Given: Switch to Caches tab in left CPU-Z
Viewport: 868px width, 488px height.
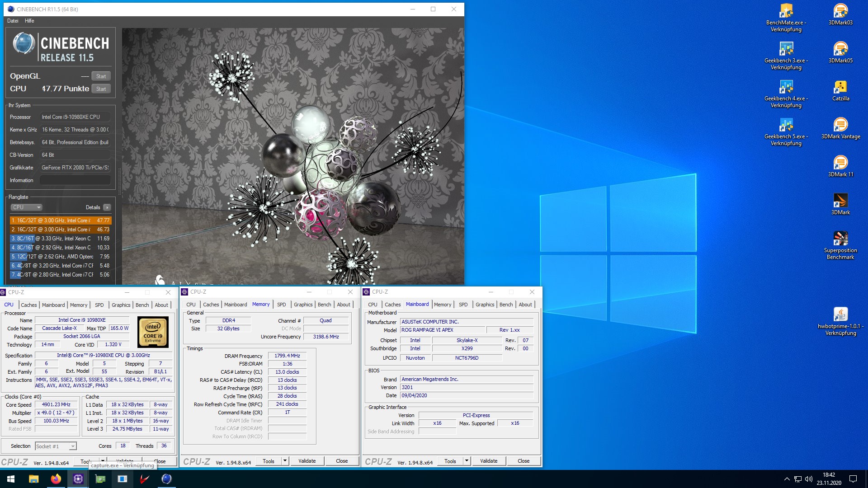Looking at the screenshot, I should click(x=29, y=305).
